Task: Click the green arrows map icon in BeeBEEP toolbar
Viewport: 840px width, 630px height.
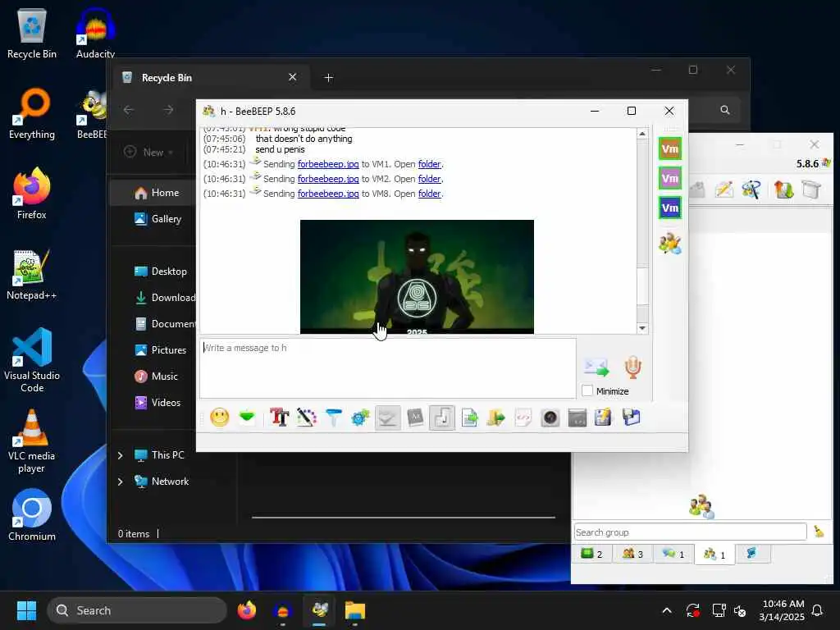Action: (783, 189)
